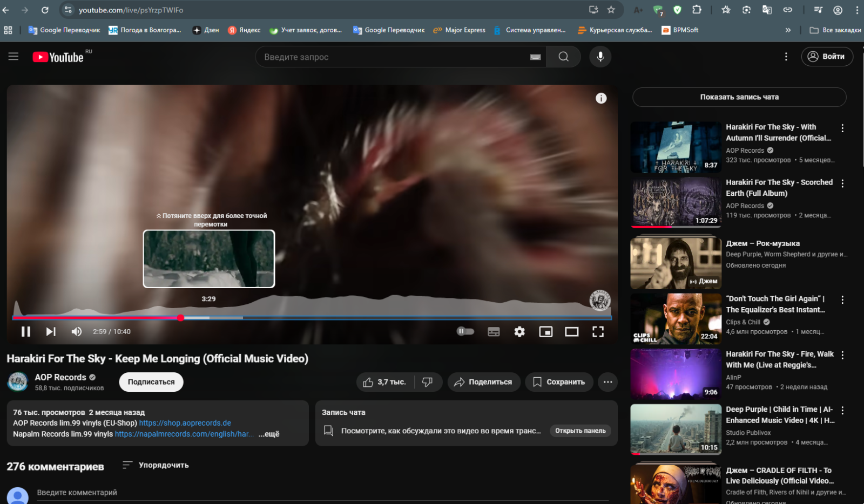This screenshot has width=864, height=504.
Task: Go to YouTube home via logo
Action: (58, 57)
